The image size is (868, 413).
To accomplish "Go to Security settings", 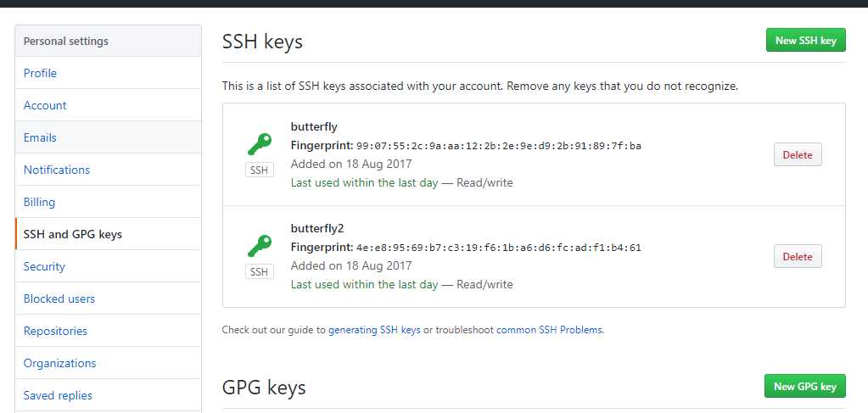I will 108,266.
